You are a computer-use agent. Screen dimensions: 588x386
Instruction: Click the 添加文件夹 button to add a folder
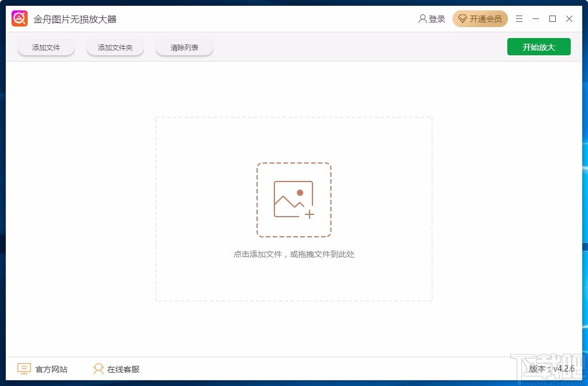[115, 48]
